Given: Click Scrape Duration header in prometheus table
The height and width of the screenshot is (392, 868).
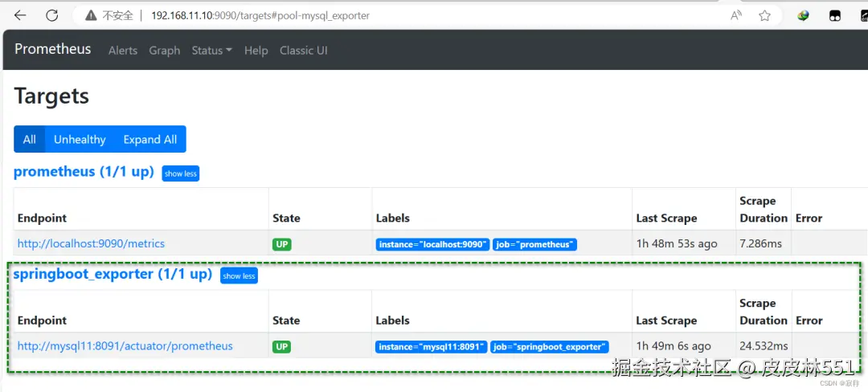Looking at the screenshot, I should [764, 209].
